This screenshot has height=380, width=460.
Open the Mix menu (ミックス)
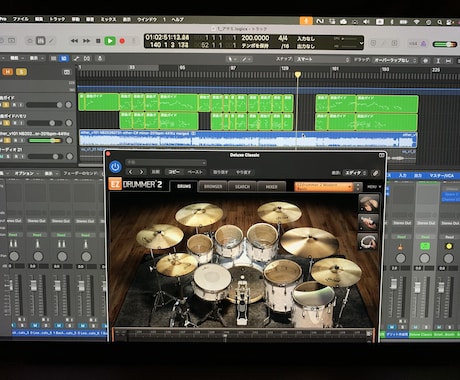[x=108, y=20]
